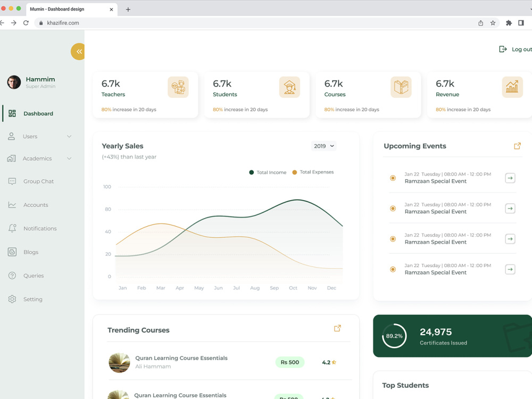The image size is (532, 399).
Task: Bookmark the page with star icon
Action: (x=493, y=23)
